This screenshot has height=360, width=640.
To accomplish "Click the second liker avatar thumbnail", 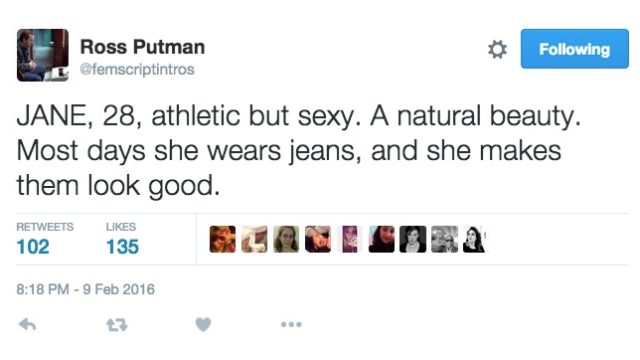I will 254,239.
